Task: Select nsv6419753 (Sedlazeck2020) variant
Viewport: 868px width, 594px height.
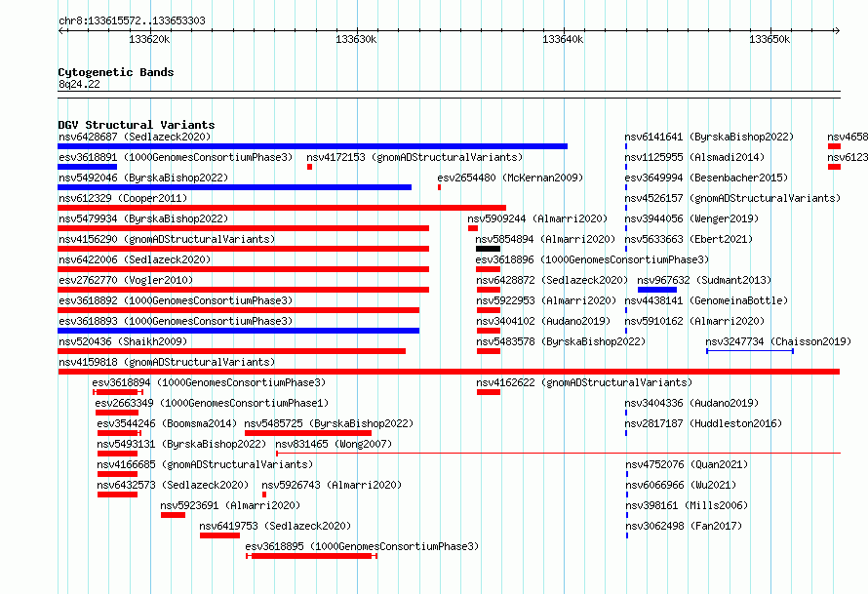Action: (x=275, y=526)
